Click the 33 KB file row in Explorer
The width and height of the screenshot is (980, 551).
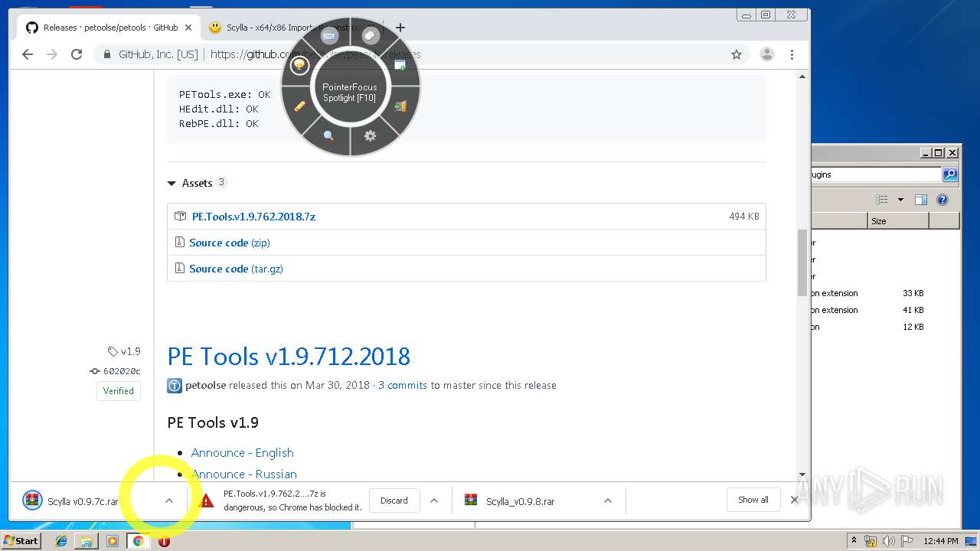click(x=885, y=293)
